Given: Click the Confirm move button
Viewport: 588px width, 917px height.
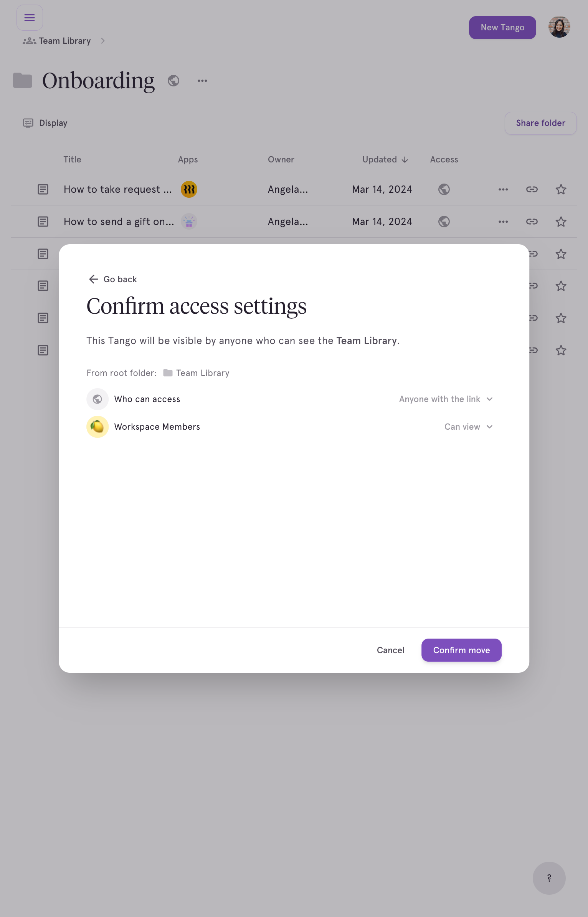Looking at the screenshot, I should coord(461,650).
